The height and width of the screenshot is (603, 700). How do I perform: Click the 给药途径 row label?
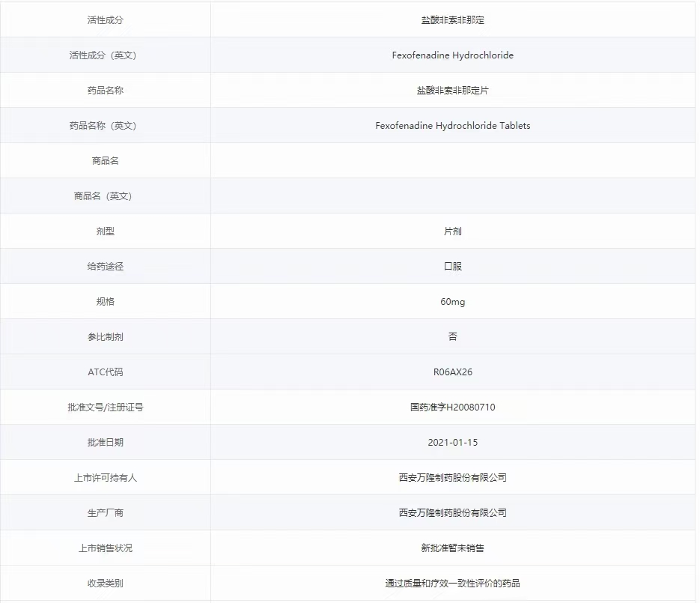105,266
